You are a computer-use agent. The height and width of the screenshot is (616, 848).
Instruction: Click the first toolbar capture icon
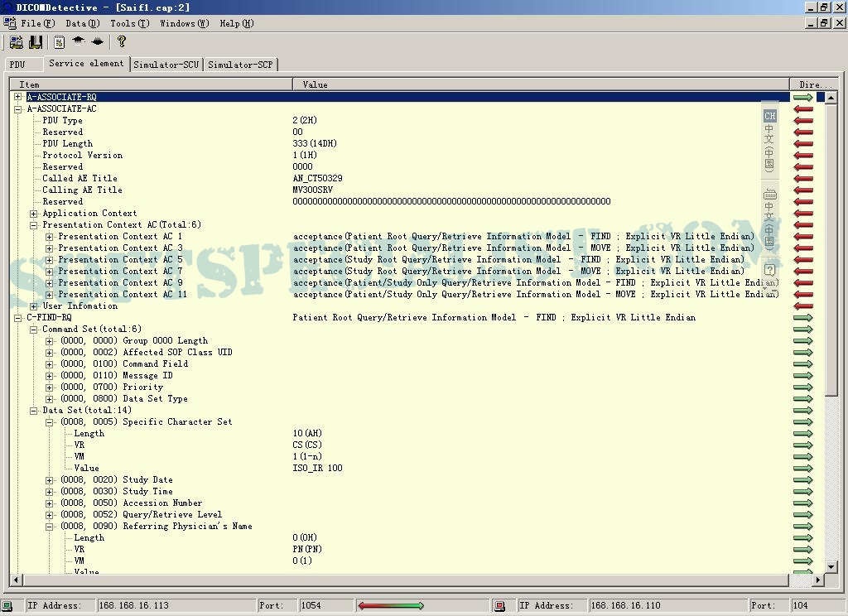click(17, 41)
